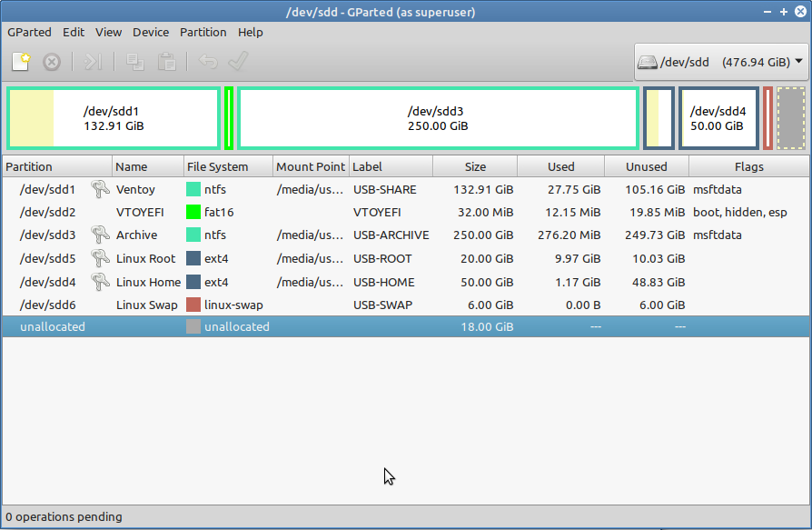Click the key icon beside /dev/sdd3
Screen dimensions: 812x530
(x=100, y=235)
